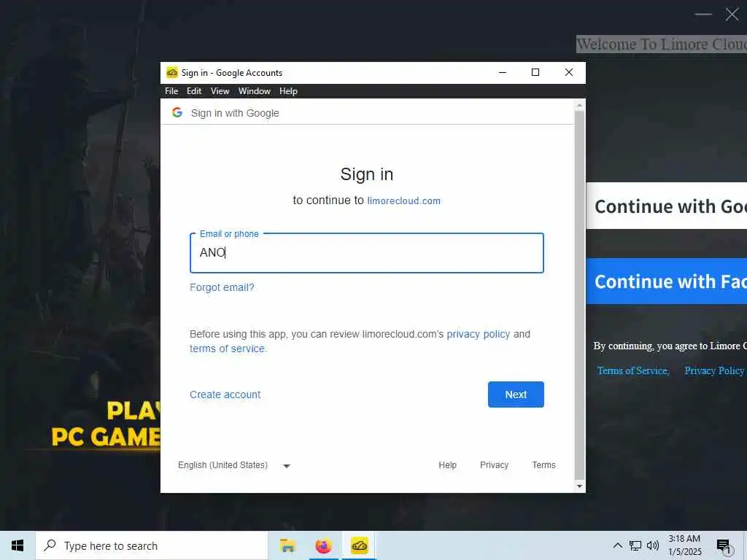Click the Privacy footer link
This screenshot has height=560, width=747.
[x=494, y=464]
